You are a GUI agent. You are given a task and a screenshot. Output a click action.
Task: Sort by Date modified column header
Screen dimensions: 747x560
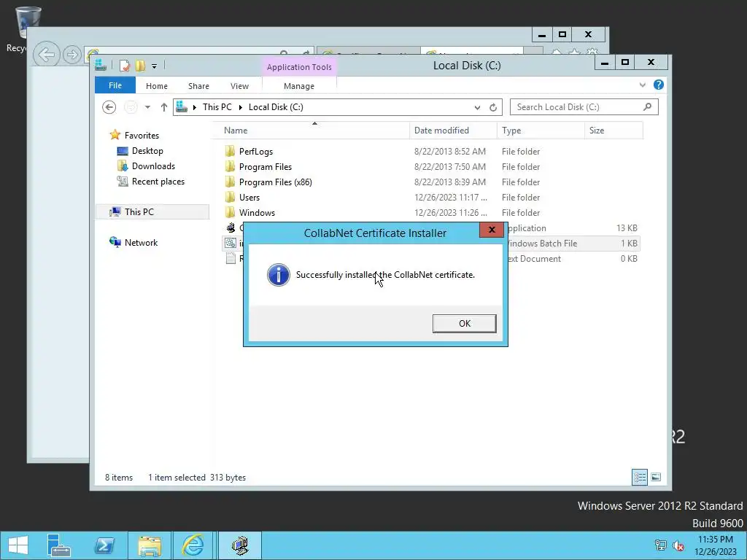[452, 131]
